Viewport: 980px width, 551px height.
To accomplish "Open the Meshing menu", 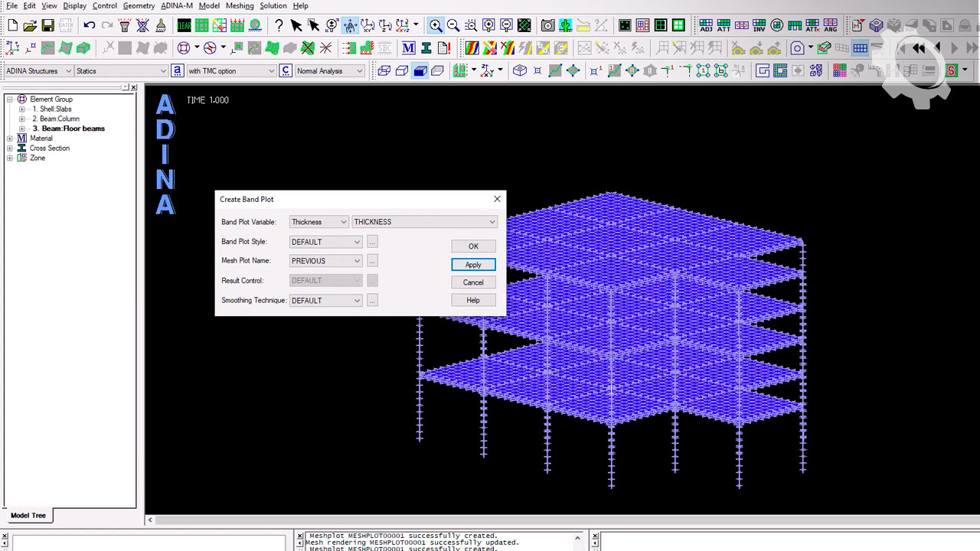I will coord(239,6).
